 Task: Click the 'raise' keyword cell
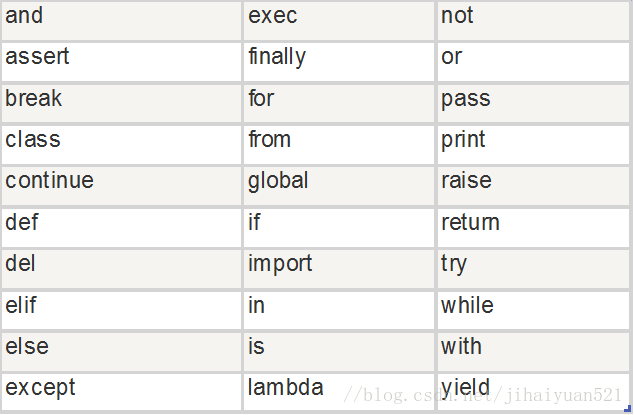[533, 186]
